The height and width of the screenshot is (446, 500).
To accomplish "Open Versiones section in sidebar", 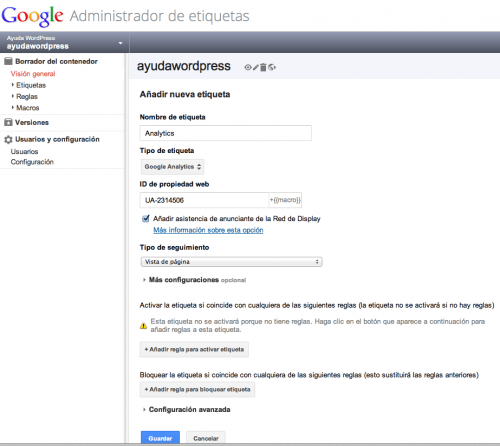I will (x=32, y=122).
